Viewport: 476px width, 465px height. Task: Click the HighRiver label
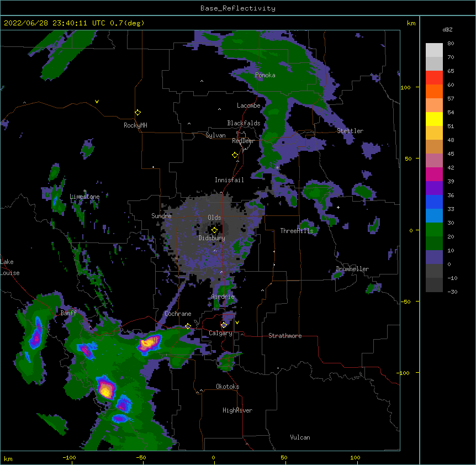coord(237,410)
